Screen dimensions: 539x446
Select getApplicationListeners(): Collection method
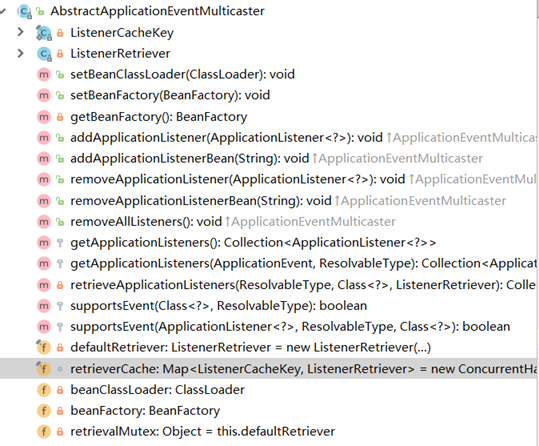point(253,243)
